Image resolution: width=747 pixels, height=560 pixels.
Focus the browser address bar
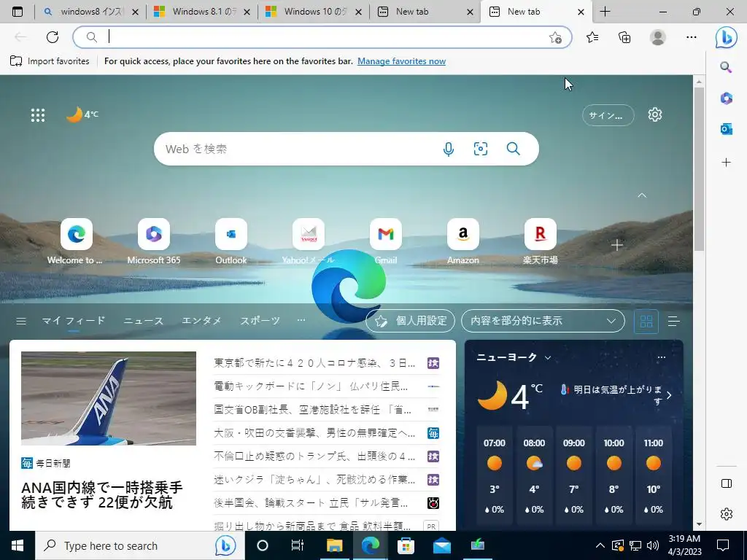tap(322, 37)
